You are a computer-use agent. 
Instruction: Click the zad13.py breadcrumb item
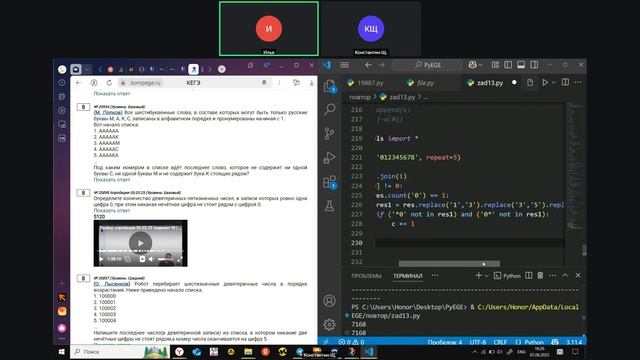[398, 97]
